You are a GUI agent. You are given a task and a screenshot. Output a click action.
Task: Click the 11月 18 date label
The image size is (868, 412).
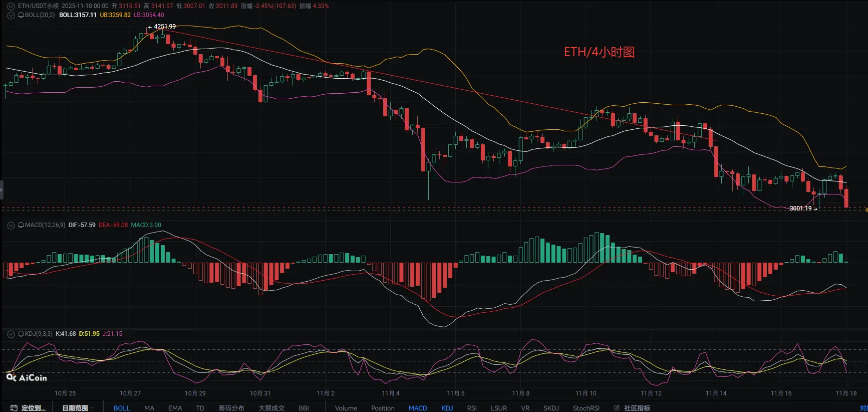point(846,393)
